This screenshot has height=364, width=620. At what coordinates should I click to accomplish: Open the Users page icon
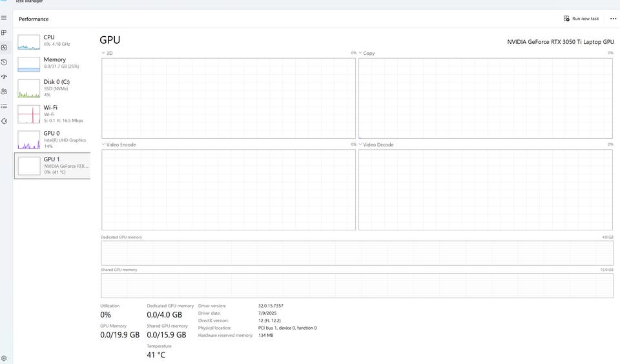coord(4,91)
